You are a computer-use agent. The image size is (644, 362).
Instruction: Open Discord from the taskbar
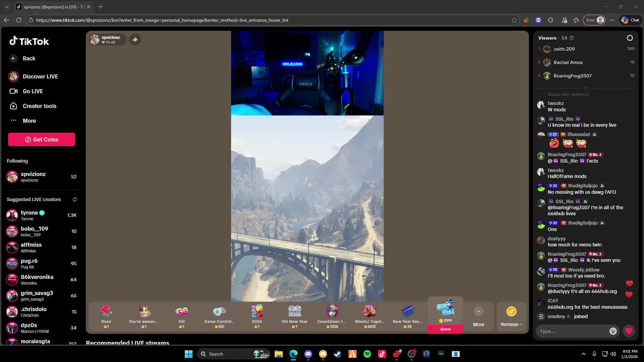308,354
